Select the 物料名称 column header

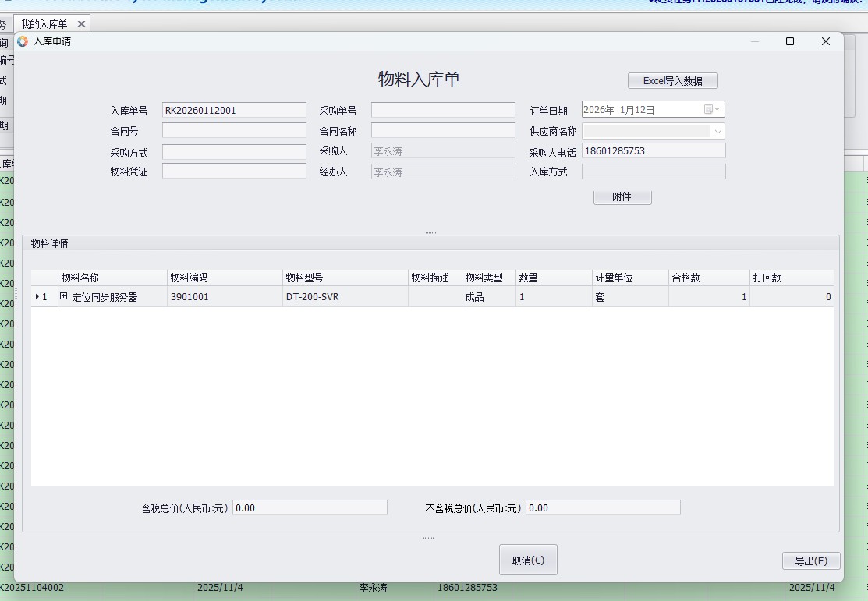(112, 278)
